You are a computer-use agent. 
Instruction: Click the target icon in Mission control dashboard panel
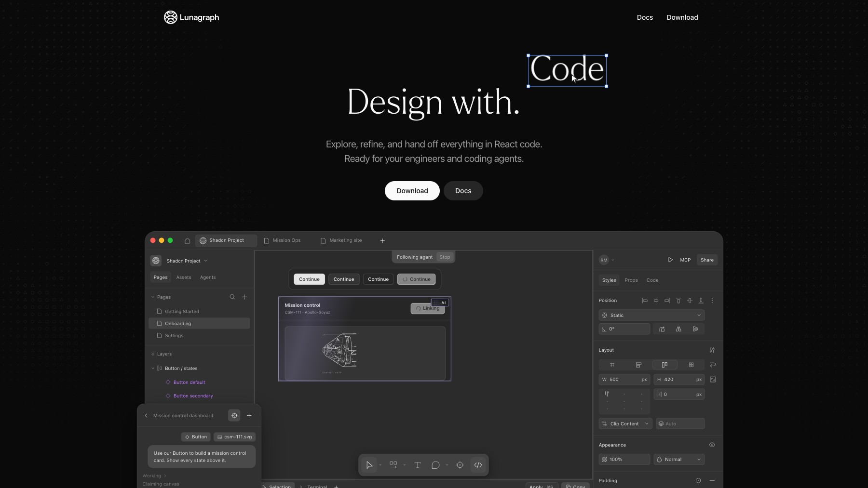pyautogui.click(x=234, y=415)
